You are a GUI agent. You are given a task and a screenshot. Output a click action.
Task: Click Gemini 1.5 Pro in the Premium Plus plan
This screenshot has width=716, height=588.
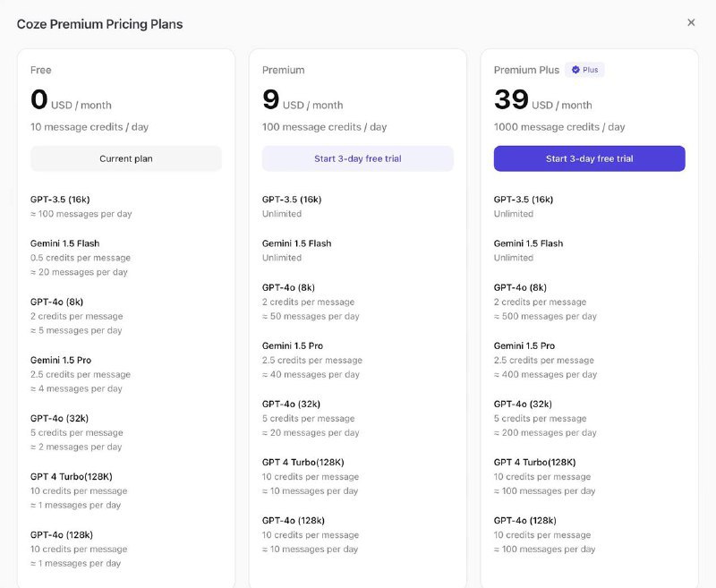coord(524,345)
